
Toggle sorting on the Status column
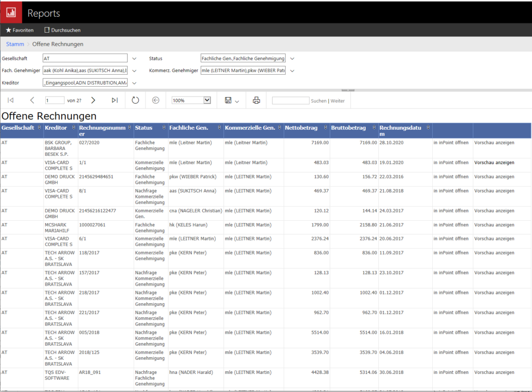[x=164, y=128]
